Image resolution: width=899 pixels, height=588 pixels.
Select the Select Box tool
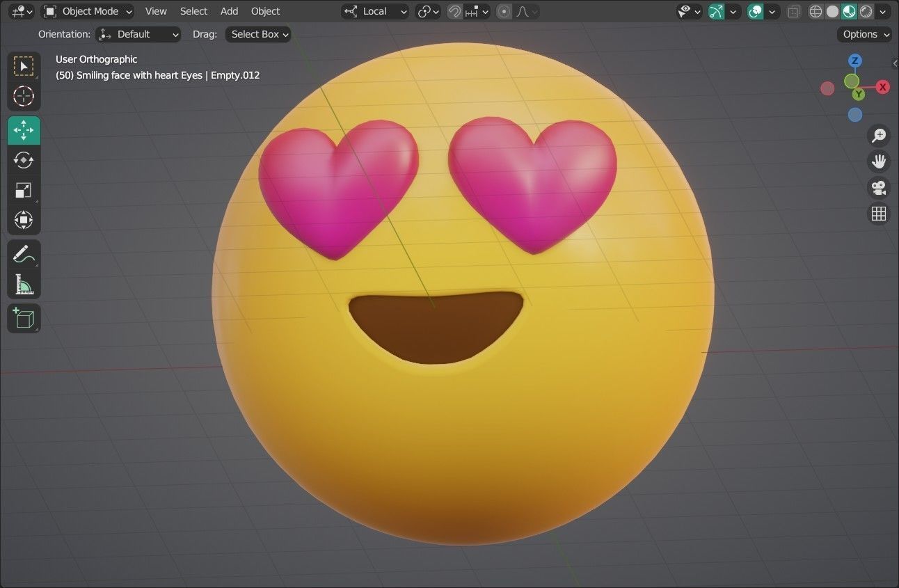24,66
